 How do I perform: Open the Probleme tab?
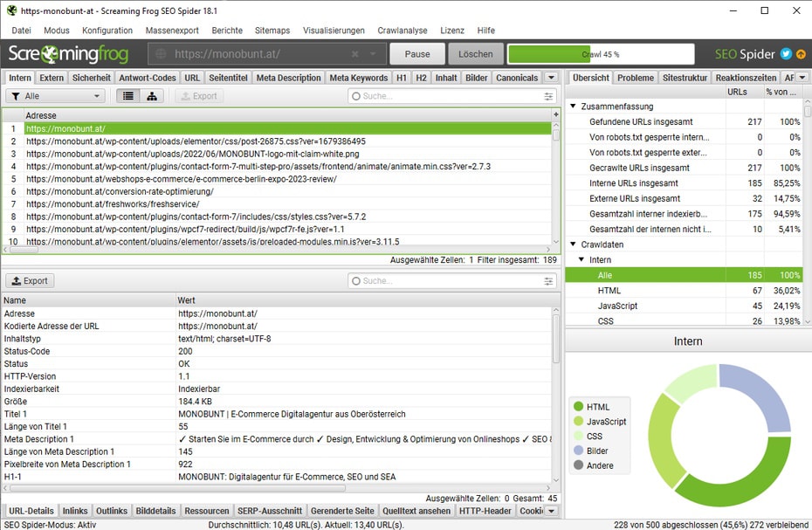(x=636, y=78)
